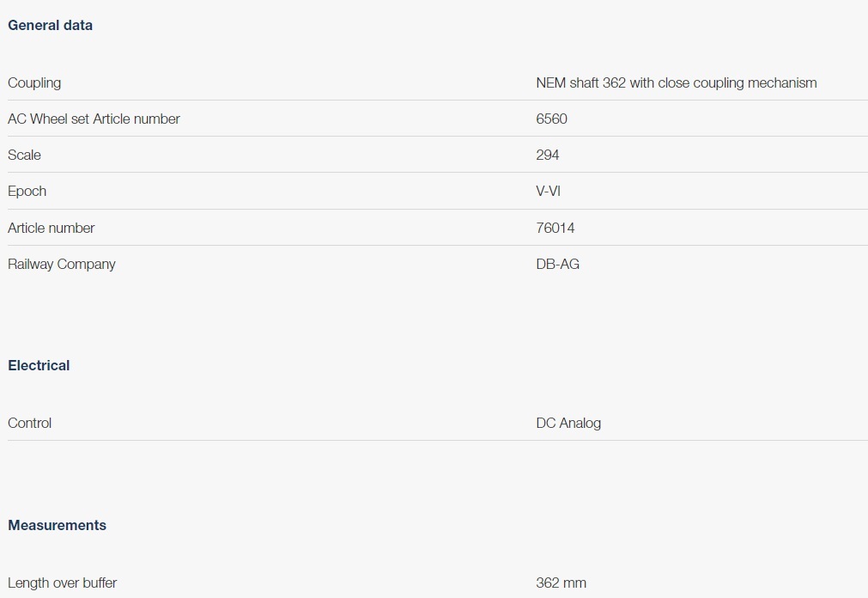This screenshot has height=598, width=868.
Task: Select the Control row label
Action: click(x=29, y=423)
